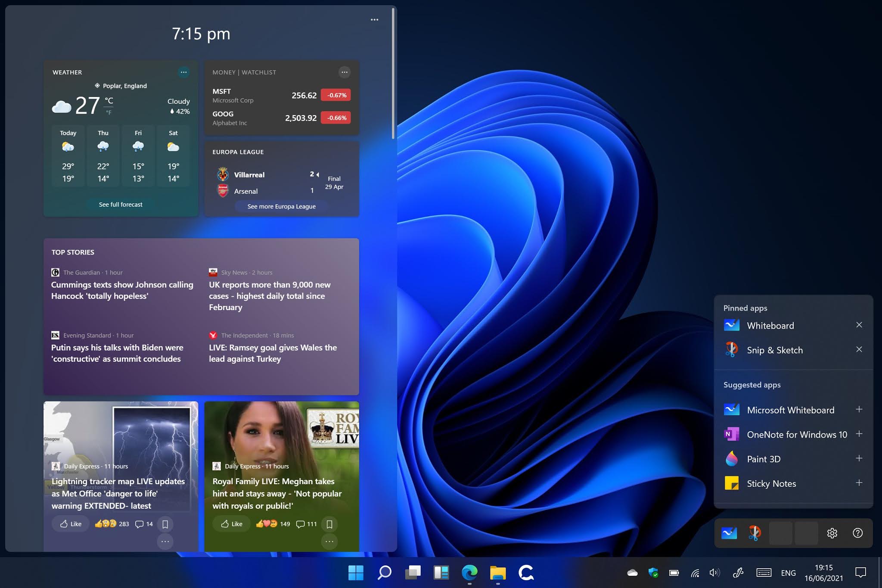Click the widgets panel scrollbar
Viewport: 882px width, 588px height.
click(x=393, y=73)
